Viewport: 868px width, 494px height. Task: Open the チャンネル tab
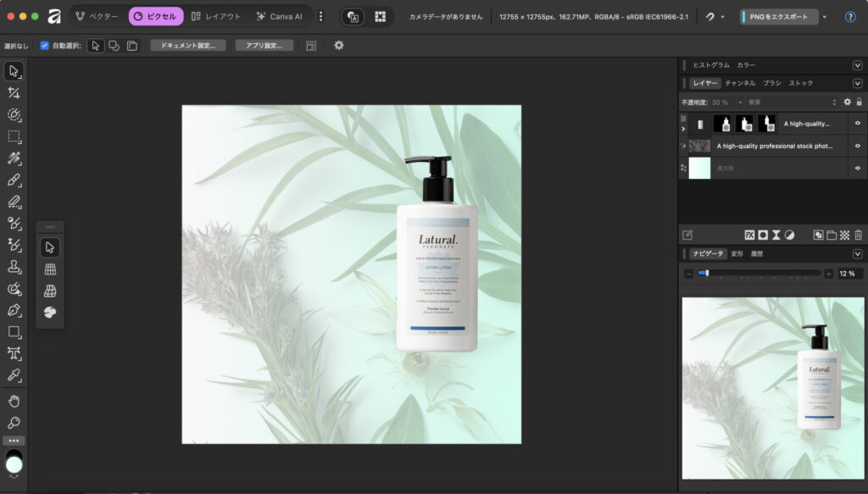coord(740,83)
